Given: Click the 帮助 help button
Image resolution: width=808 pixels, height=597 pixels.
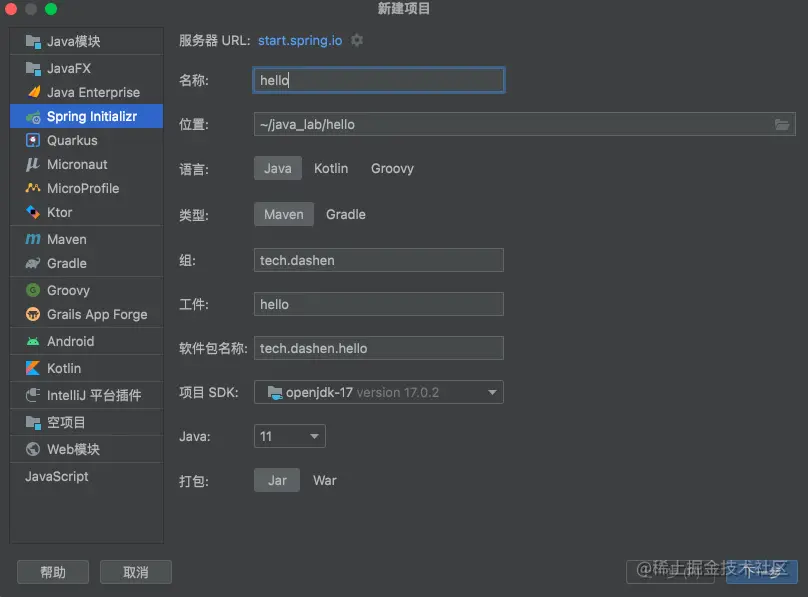Looking at the screenshot, I should pyautogui.click(x=53, y=572).
